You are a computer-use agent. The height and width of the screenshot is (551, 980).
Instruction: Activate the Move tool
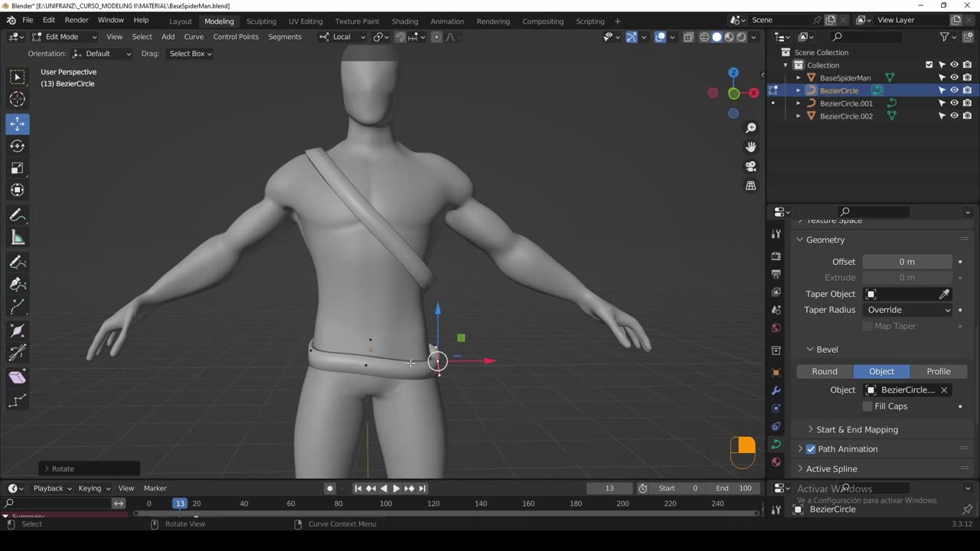(x=17, y=124)
